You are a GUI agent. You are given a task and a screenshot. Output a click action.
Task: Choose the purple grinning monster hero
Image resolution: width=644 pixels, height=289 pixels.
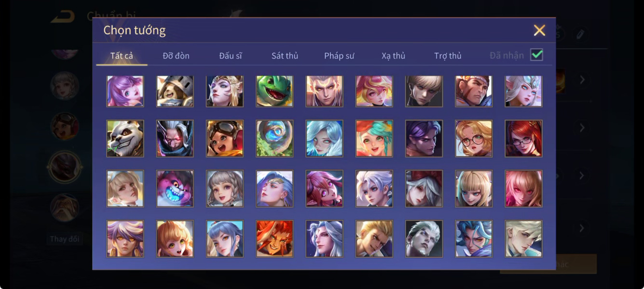[x=175, y=188]
